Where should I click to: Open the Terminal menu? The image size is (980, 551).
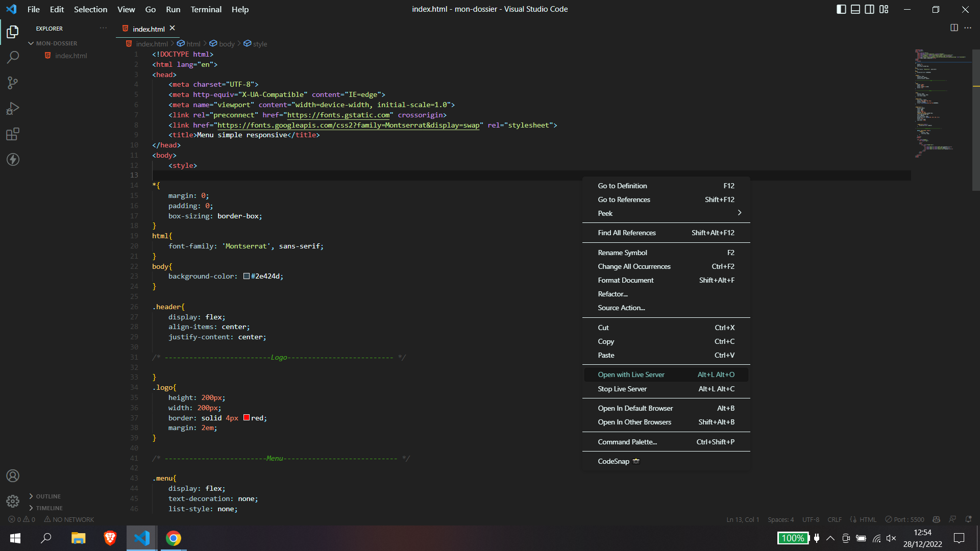point(206,9)
